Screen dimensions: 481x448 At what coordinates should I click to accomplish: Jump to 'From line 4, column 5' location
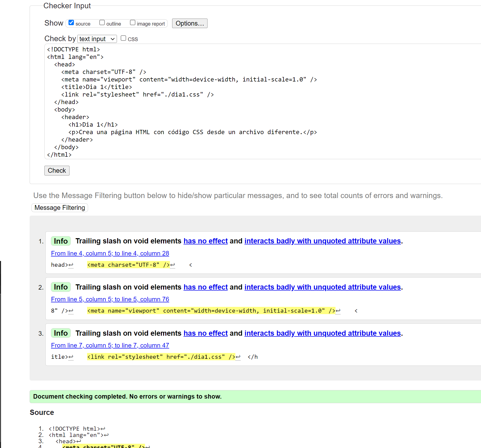click(110, 253)
